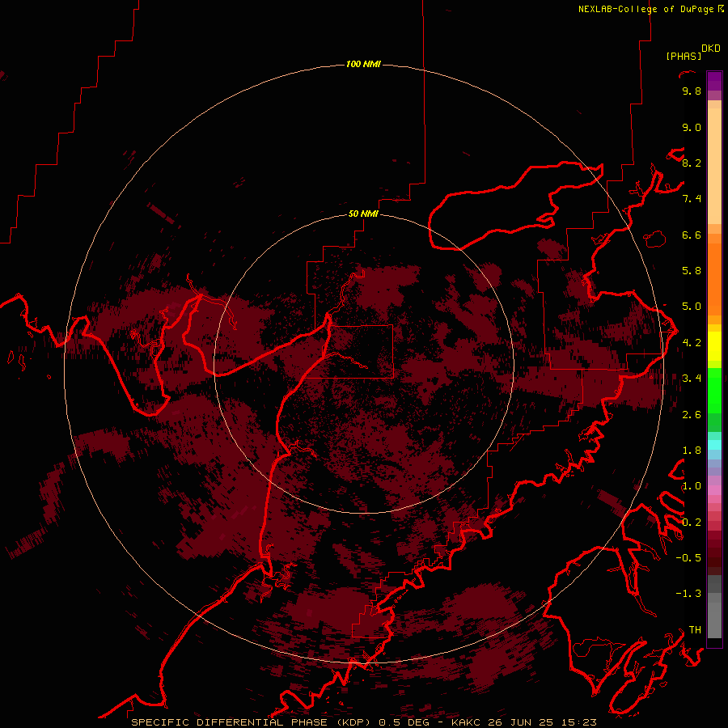
Task: Click the orange segment of the color bar
Action: click(714, 278)
